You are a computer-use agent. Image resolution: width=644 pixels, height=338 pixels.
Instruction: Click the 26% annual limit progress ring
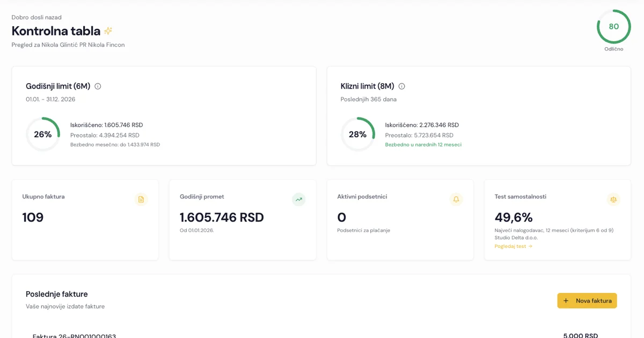tap(43, 134)
